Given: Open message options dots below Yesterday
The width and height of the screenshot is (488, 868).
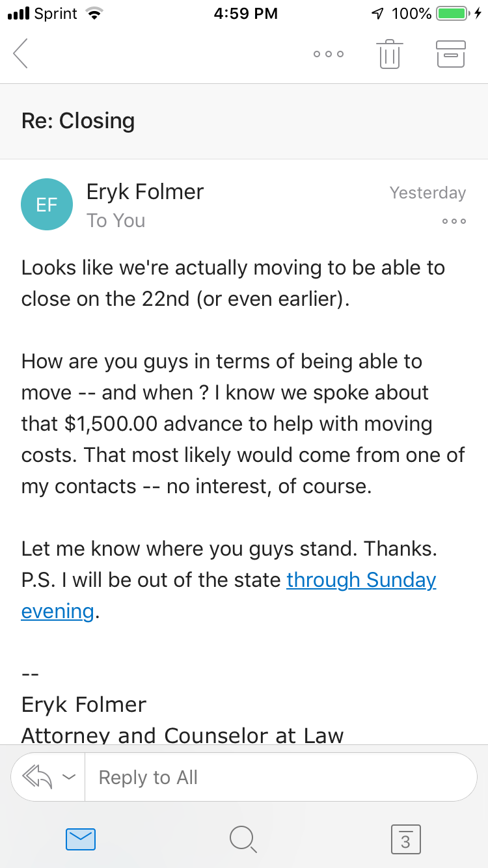Looking at the screenshot, I should [454, 221].
